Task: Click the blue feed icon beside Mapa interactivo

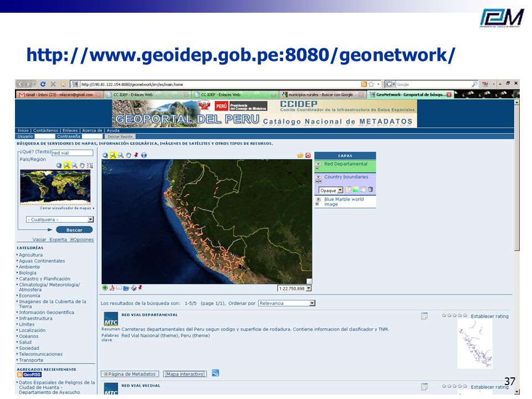Action: point(216,373)
